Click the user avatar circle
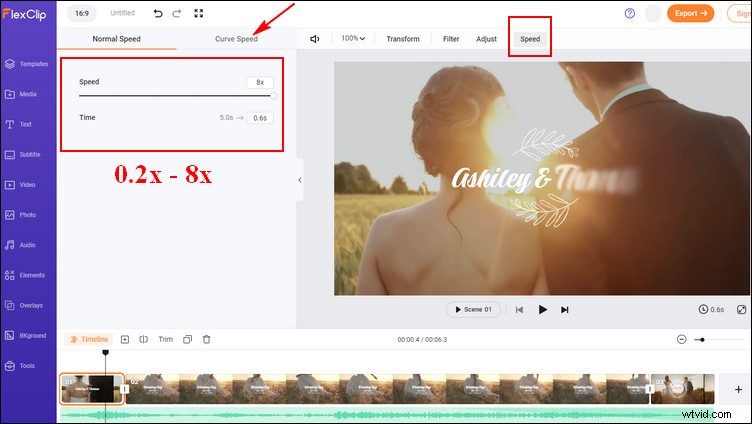Image resolution: width=752 pixels, height=424 pixels. tap(653, 13)
